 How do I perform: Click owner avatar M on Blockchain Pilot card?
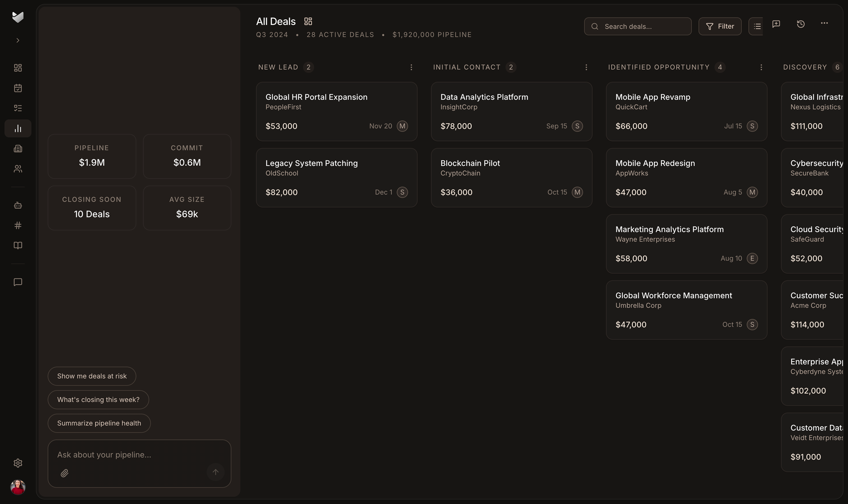(x=577, y=192)
